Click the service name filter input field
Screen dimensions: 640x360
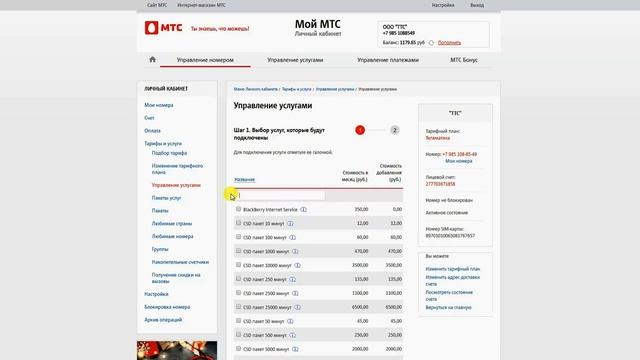tap(281, 196)
